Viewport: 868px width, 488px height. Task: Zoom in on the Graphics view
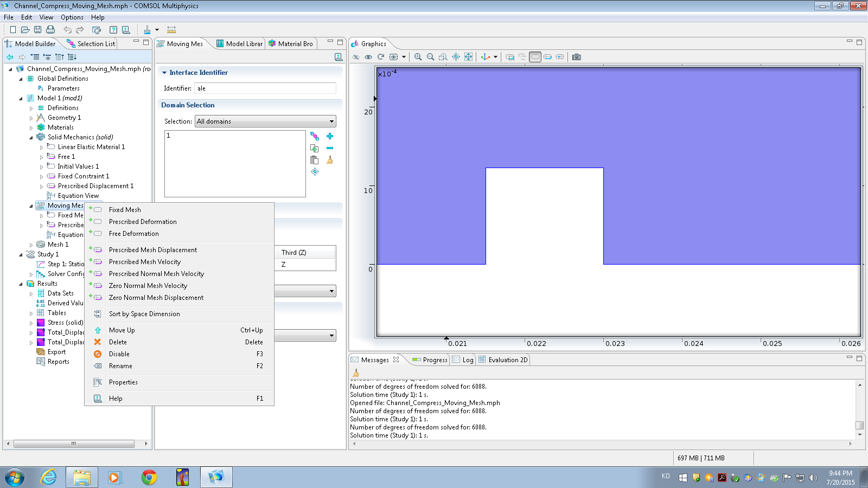point(418,57)
